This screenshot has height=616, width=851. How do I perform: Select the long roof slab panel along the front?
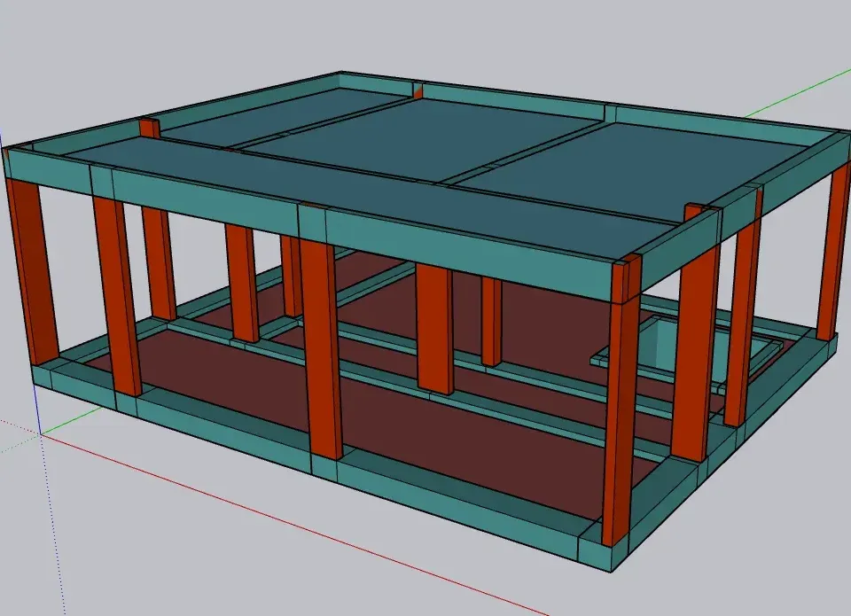click(374, 199)
